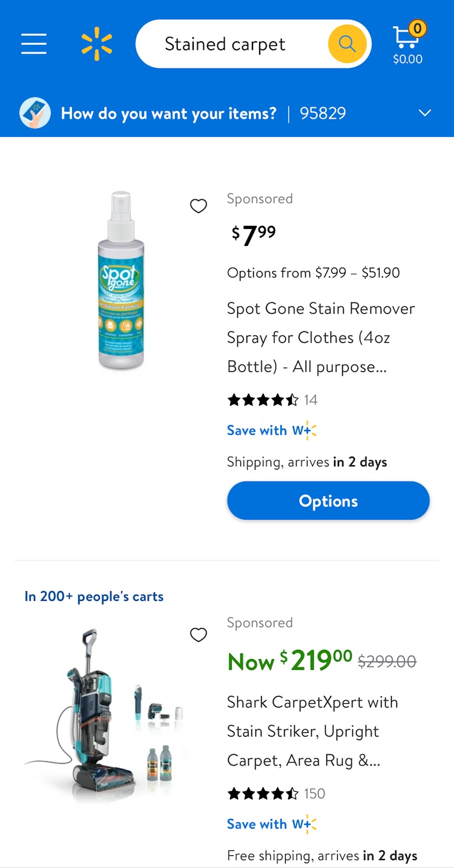Open Shark CarpetXpert ratings with 150 reviews

click(x=275, y=793)
